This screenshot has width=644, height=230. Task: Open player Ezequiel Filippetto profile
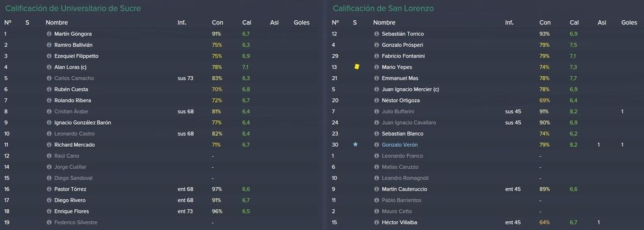pyautogui.click(x=76, y=56)
